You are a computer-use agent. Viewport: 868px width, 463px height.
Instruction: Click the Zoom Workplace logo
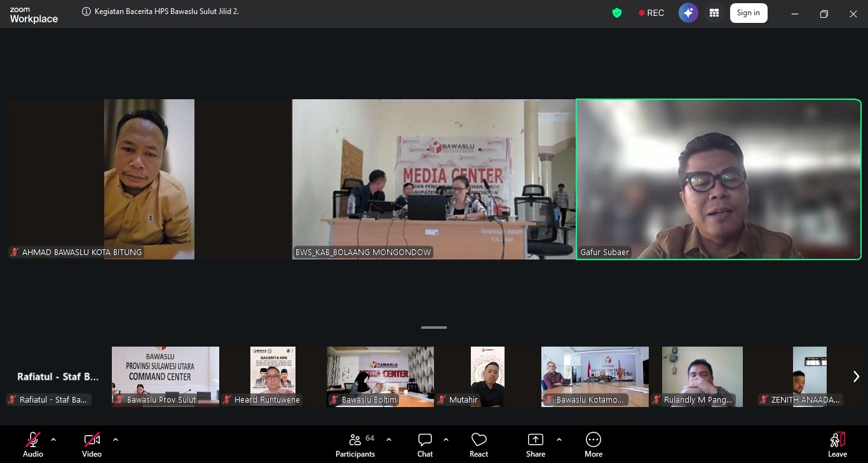coord(34,15)
